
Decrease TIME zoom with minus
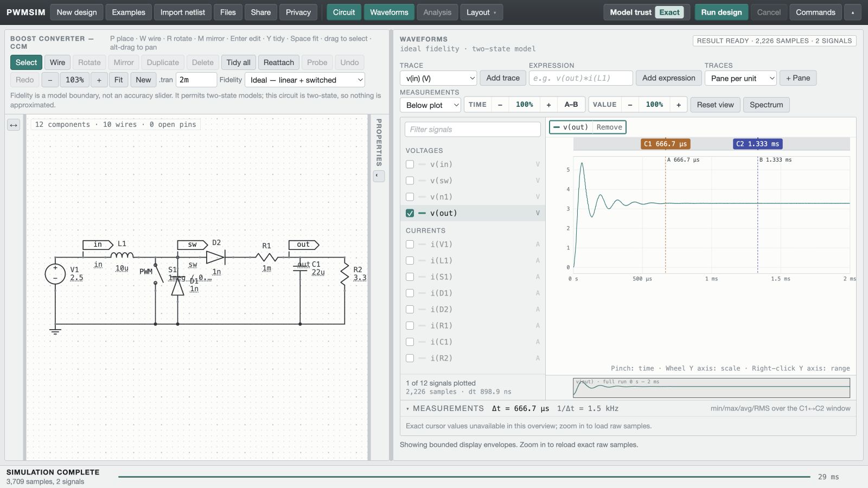click(x=500, y=105)
